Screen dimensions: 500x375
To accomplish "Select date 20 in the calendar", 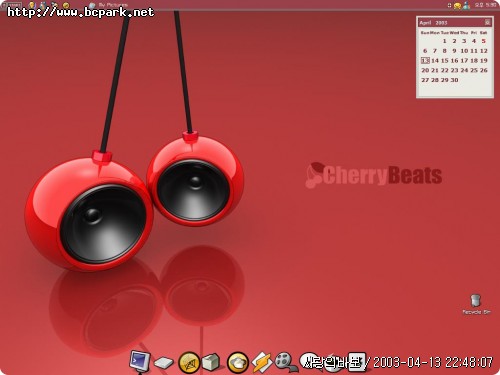I will tap(425, 70).
